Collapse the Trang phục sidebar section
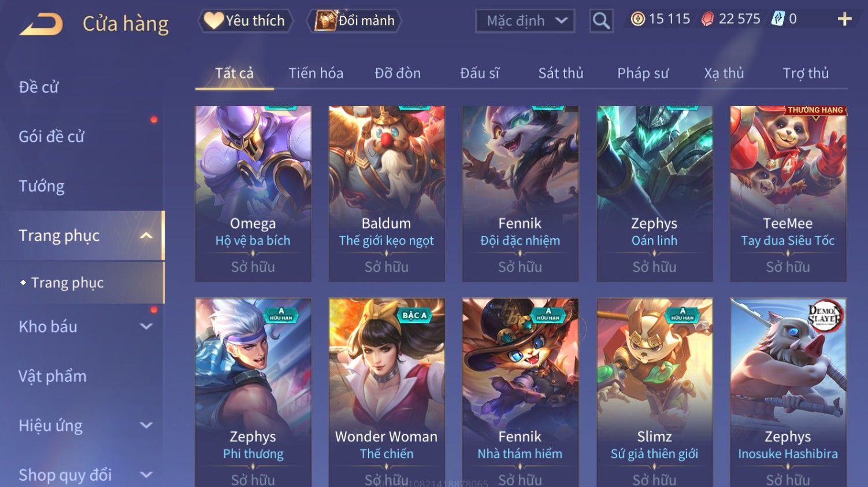 146,235
